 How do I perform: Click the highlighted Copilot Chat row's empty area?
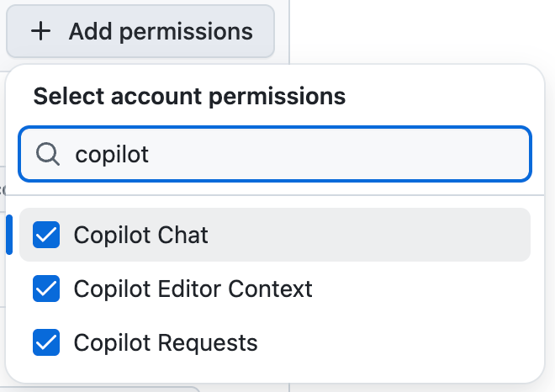378,235
